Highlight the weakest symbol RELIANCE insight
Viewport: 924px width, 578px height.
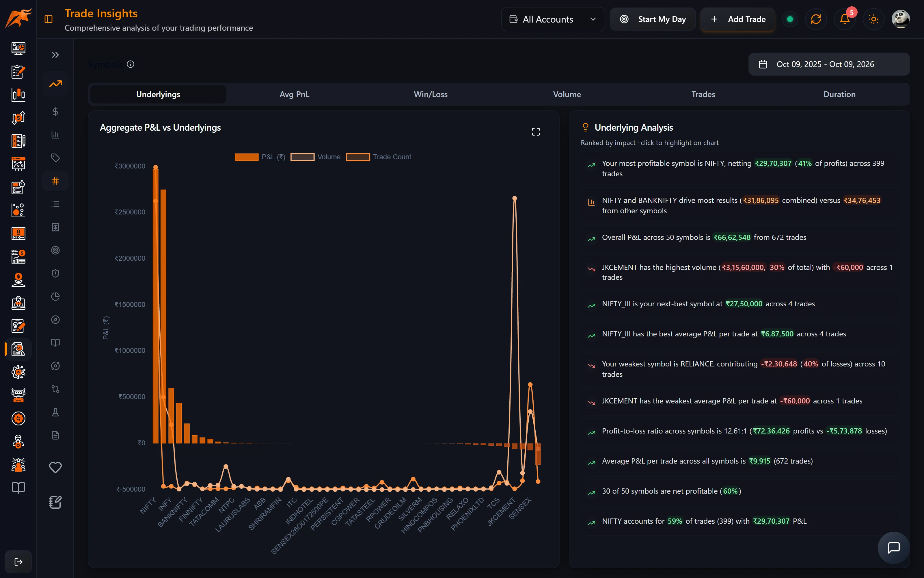click(739, 369)
